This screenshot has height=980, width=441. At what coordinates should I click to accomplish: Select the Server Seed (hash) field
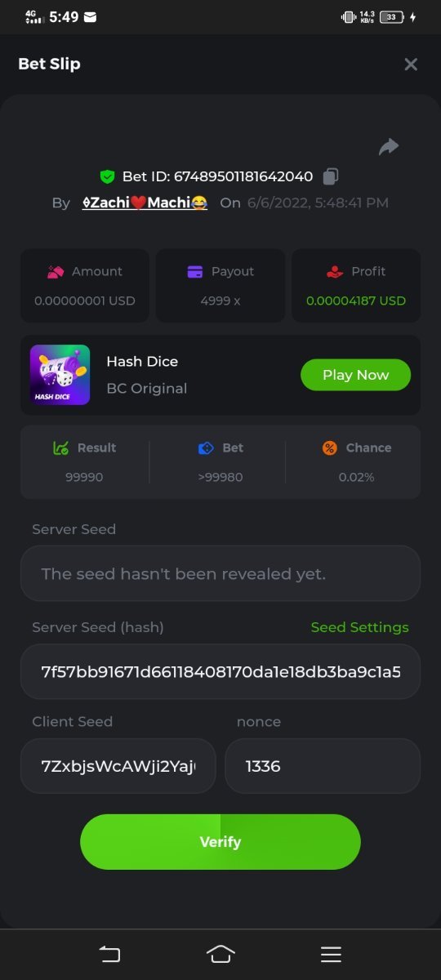(220, 671)
